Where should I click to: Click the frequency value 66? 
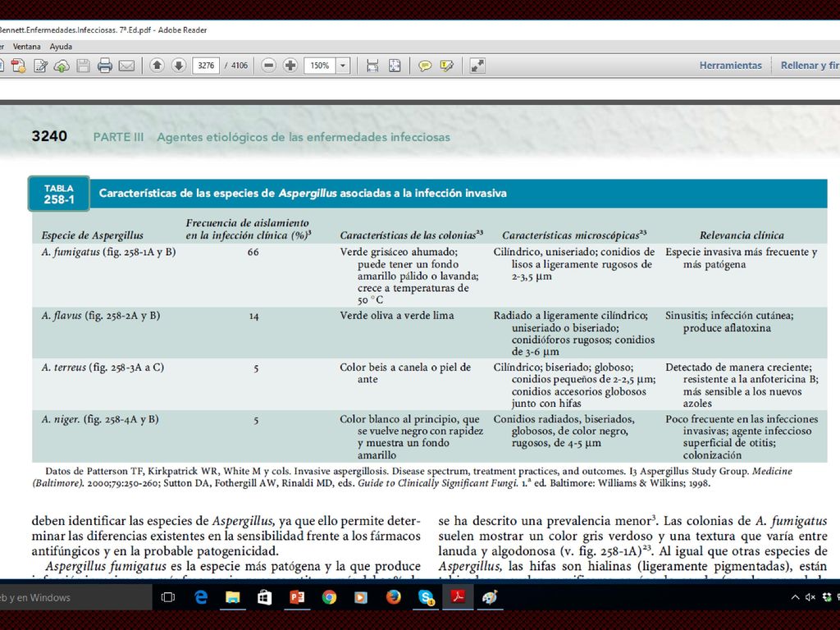(x=253, y=253)
